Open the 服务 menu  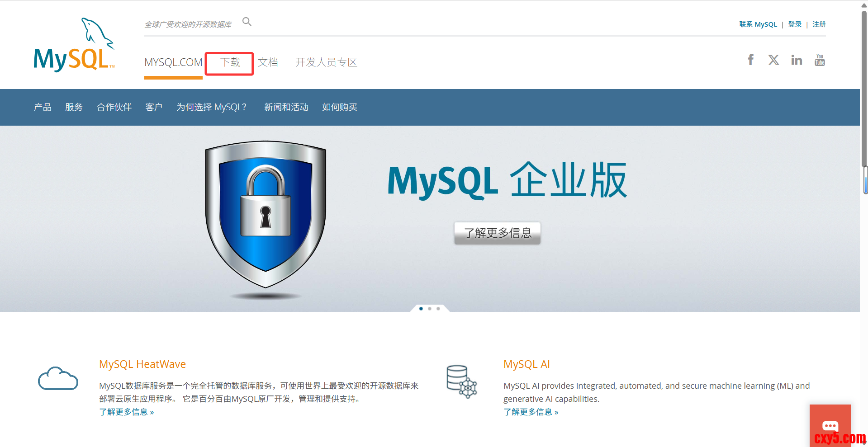pos(74,107)
